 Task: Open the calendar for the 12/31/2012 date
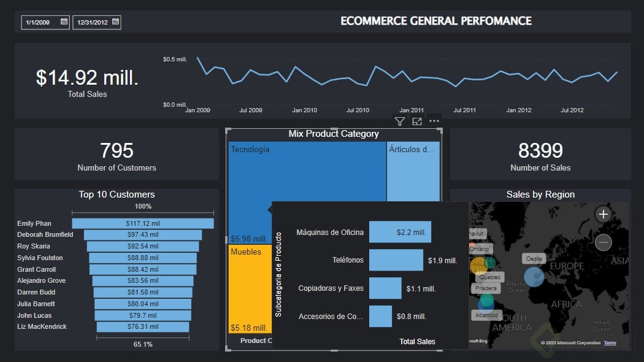pyautogui.click(x=115, y=22)
